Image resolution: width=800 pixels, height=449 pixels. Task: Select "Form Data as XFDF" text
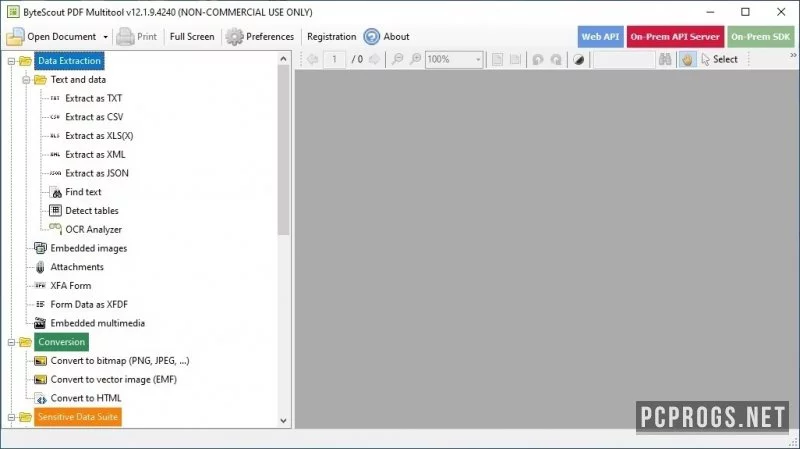89,304
